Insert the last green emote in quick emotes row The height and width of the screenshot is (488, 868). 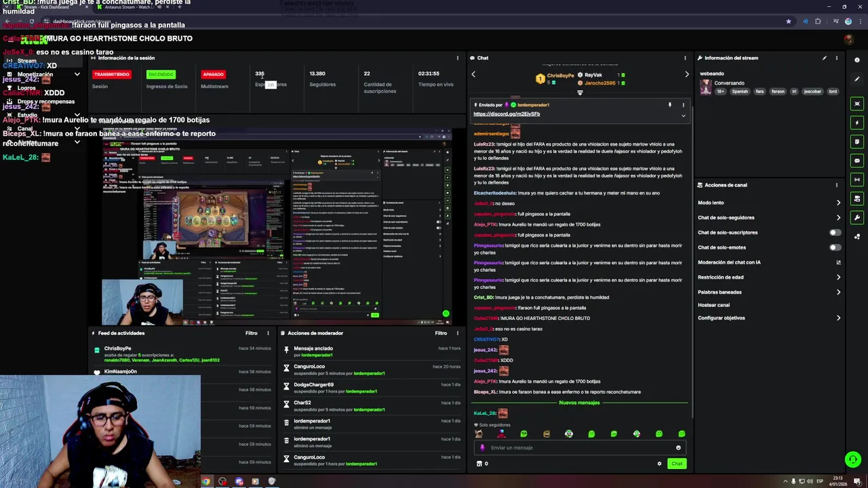click(x=682, y=434)
